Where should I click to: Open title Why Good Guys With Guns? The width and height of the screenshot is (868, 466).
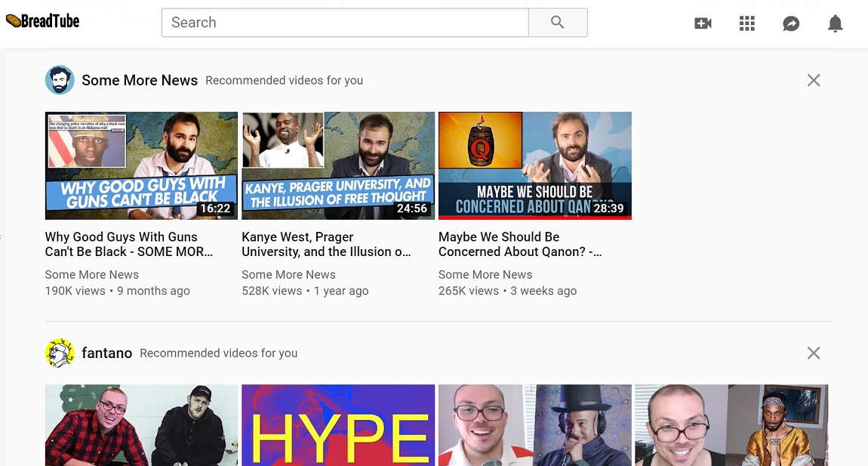pos(128,245)
